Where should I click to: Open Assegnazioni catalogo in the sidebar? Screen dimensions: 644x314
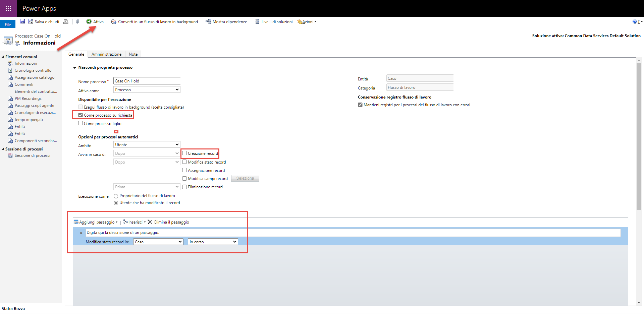coord(34,77)
